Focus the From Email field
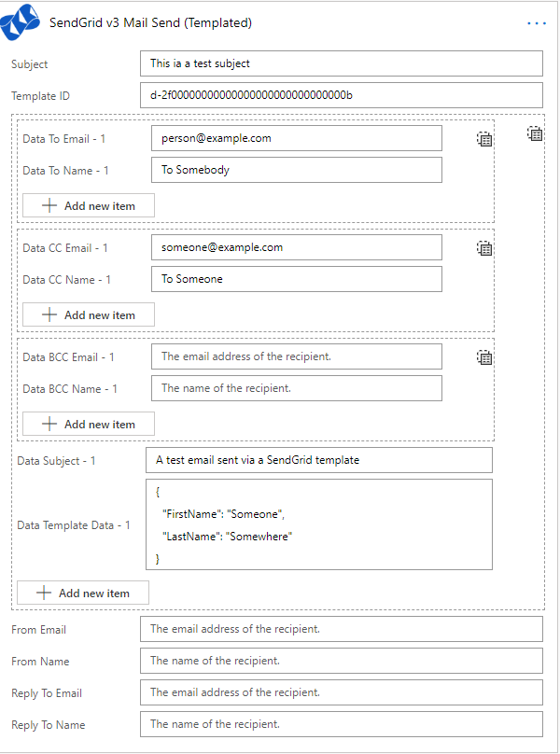The height and width of the screenshot is (754, 560). [x=342, y=629]
